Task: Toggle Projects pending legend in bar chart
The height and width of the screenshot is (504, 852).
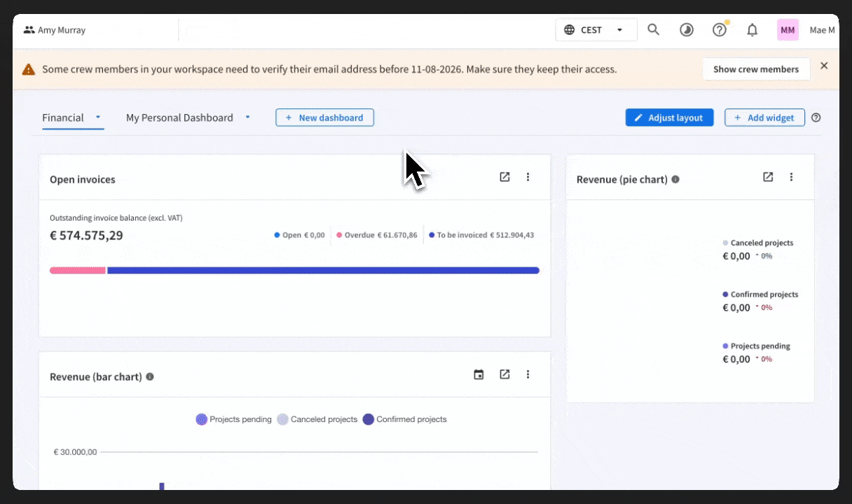Action: coord(233,419)
